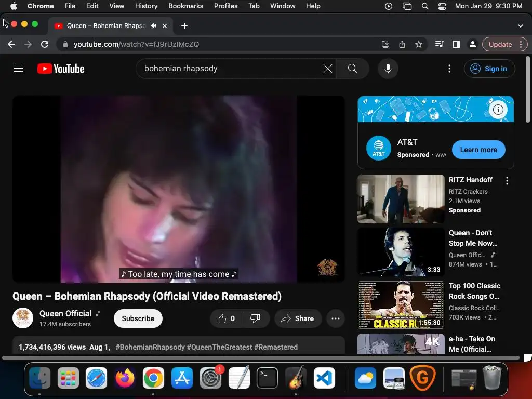This screenshot has height=399, width=532.
Task: Open a-ha - Take On Me title
Action: click(472, 344)
